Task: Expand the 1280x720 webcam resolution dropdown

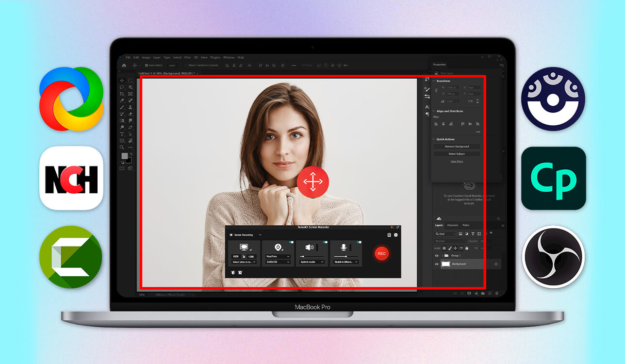Action: (x=278, y=261)
